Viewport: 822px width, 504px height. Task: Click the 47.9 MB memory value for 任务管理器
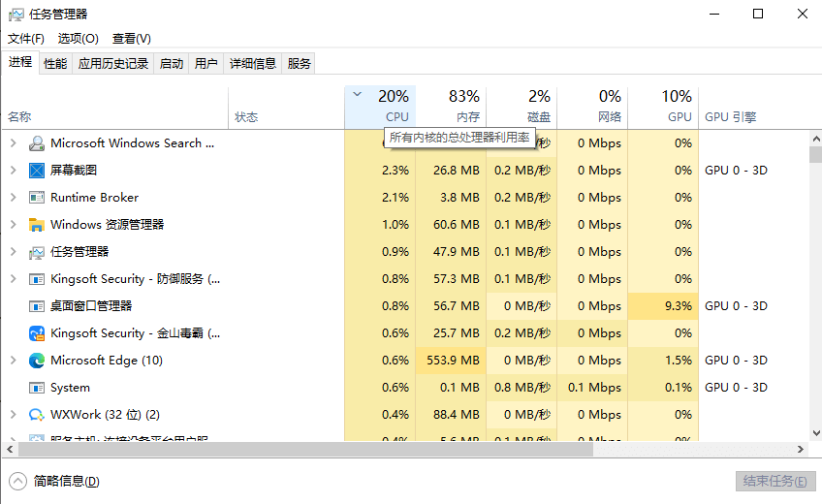(457, 252)
